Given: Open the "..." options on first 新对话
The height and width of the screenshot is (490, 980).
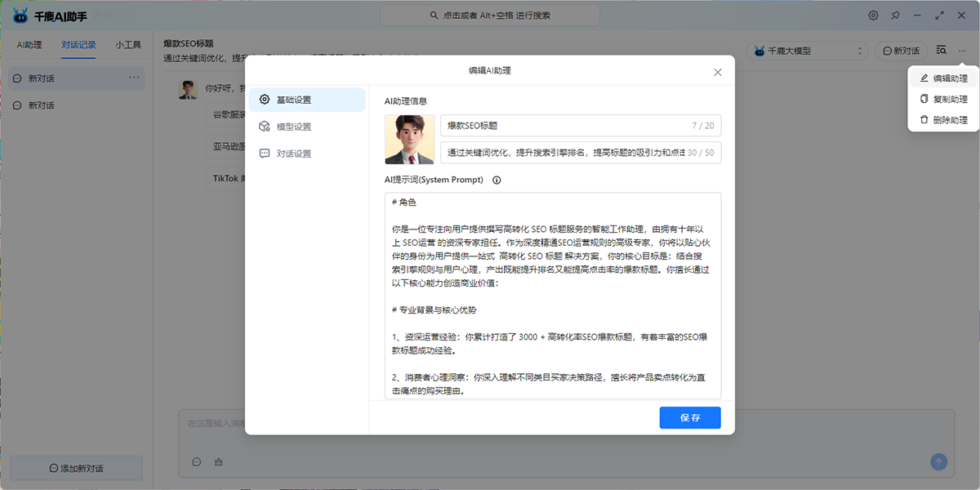Looking at the screenshot, I should (x=133, y=78).
